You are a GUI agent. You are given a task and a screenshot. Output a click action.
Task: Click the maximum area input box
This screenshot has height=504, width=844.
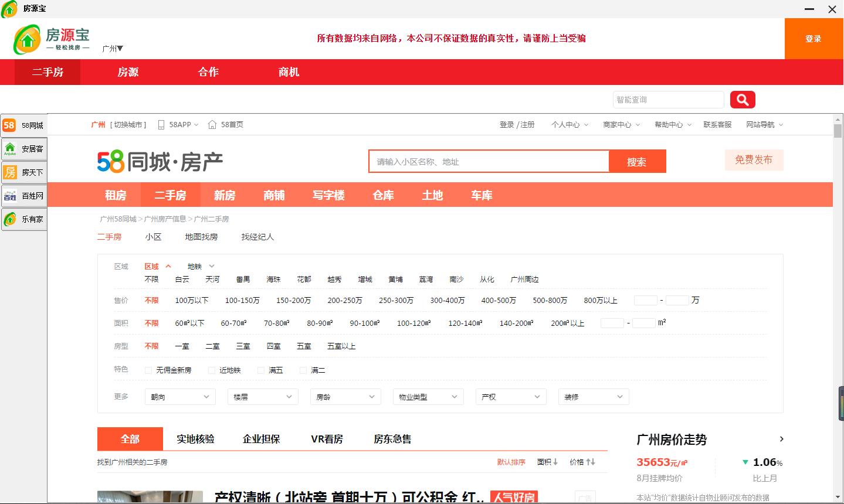[644, 323]
